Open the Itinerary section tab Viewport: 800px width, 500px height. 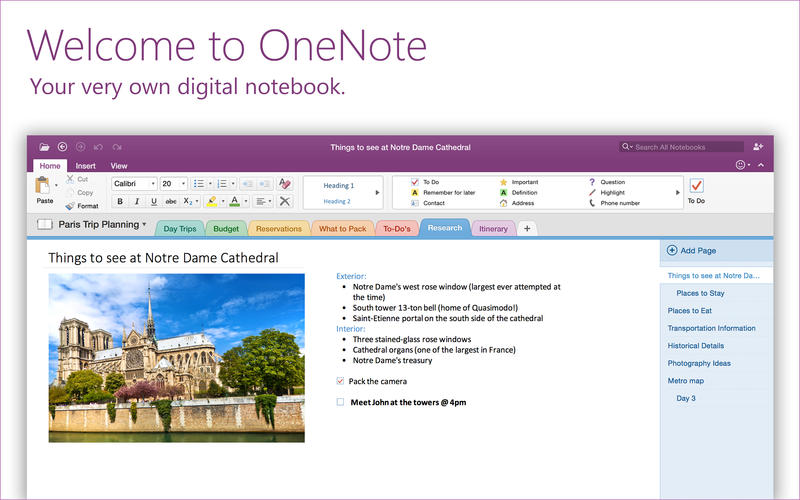(x=493, y=229)
